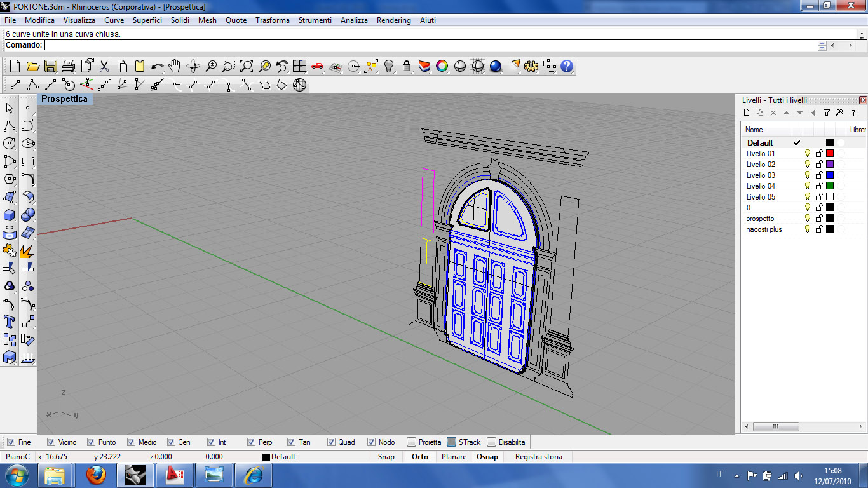Select the Rotate view tool
The height and width of the screenshot is (488, 868).
(x=193, y=66)
